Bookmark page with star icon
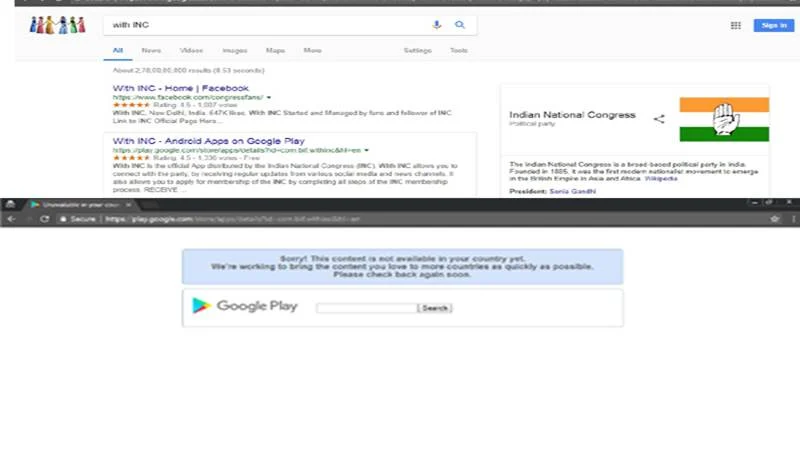This screenshot has width=800, height=450. click(774, 219)
